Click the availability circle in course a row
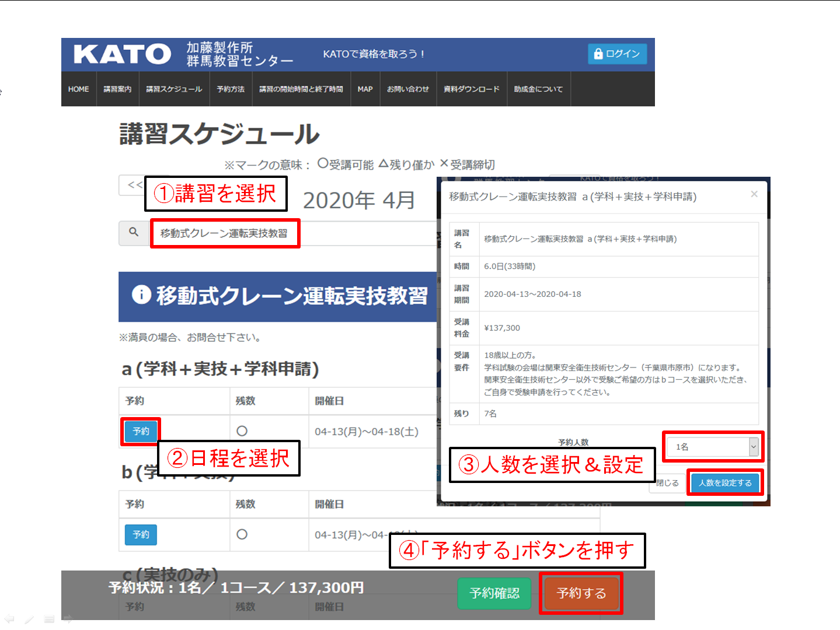 (x=242, y=431)
